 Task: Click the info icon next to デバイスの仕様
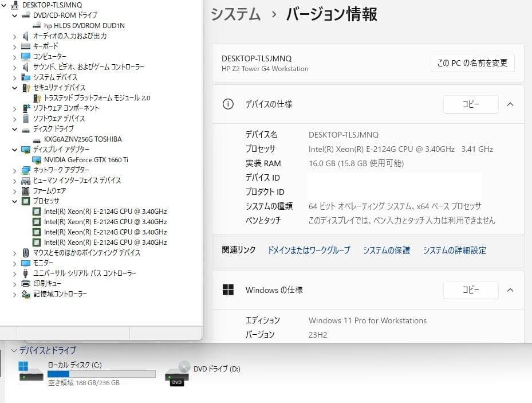pyautogui.click(x=228, y=104)
